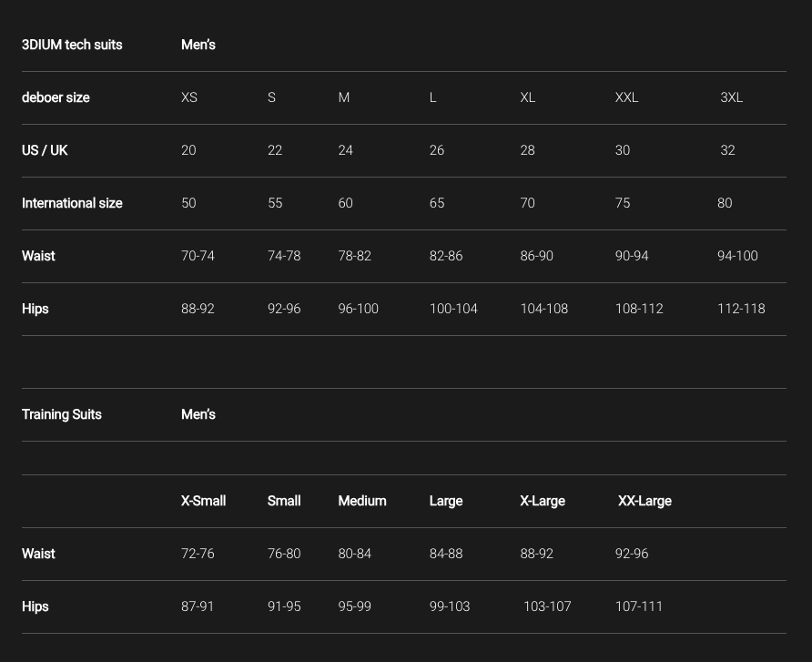This screenshot has height=662, width=812.
Task: Select the deboer size row label
Action: click(x=56, y=97)
